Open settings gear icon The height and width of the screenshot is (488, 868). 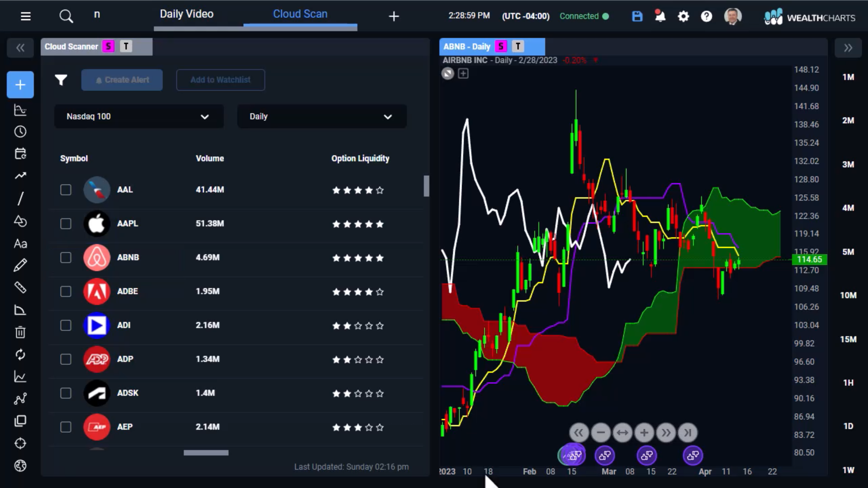tap(684, 17)
